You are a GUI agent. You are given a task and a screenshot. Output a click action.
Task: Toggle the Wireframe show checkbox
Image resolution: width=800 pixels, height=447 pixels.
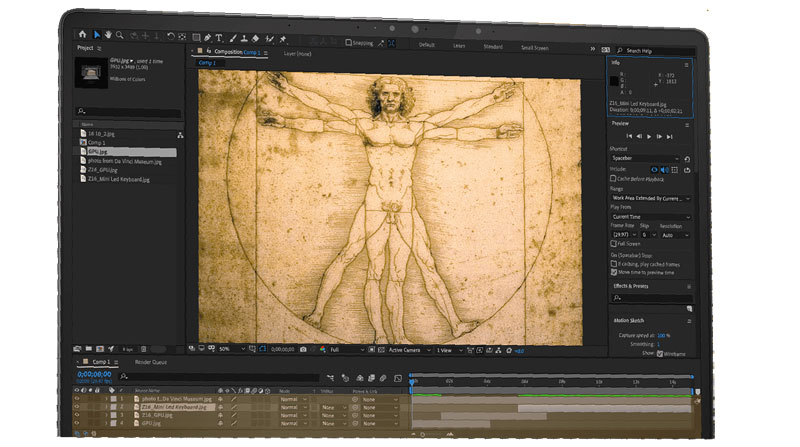(x=660, y=354)
